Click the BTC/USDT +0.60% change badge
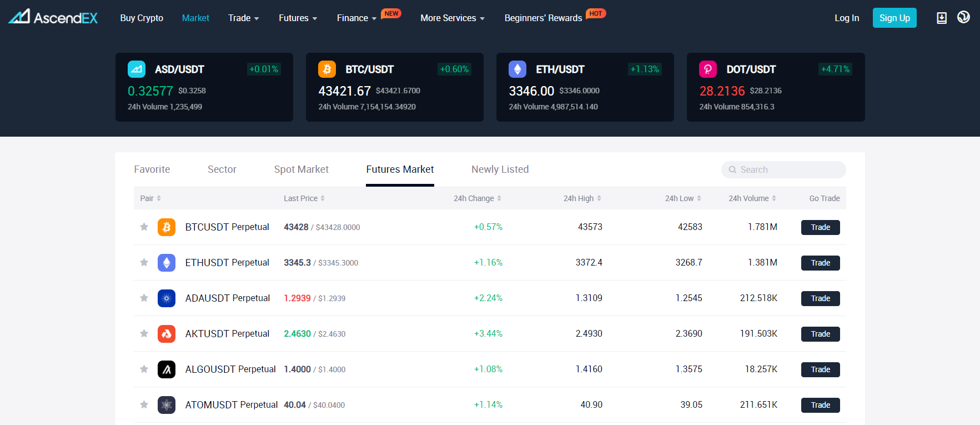The image size is (980, 425). point(454,69)
